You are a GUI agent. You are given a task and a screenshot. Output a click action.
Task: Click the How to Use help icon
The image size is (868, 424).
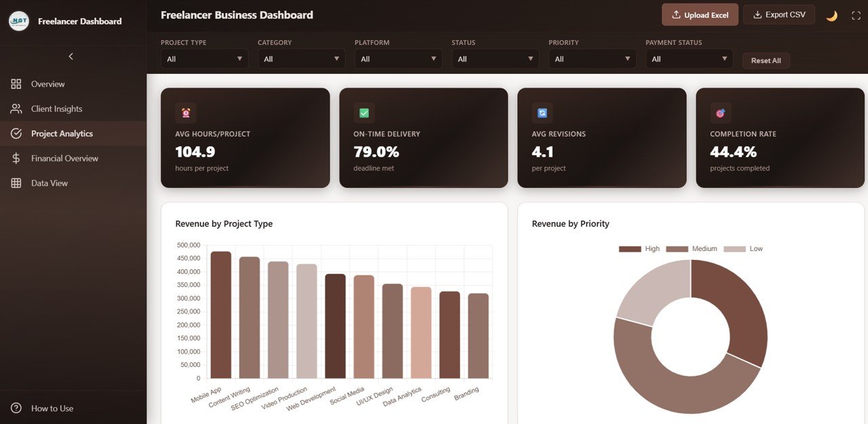pos(16,408)
